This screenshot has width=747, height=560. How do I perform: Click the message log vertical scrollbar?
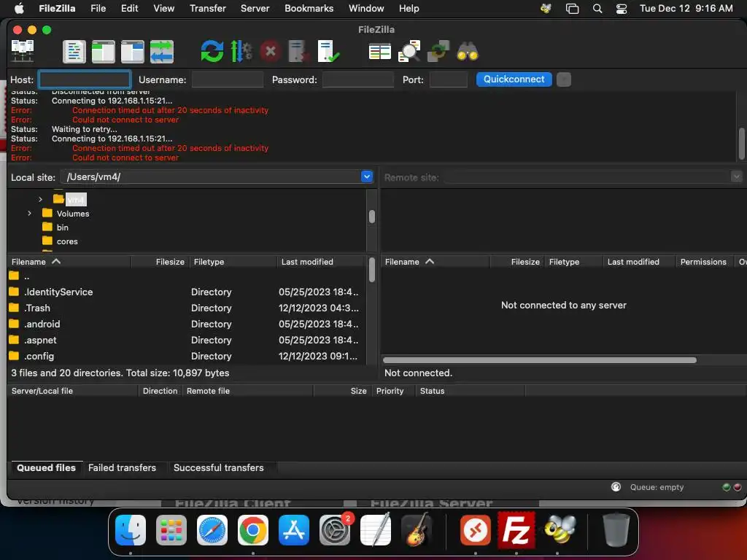tap(742, 144)
